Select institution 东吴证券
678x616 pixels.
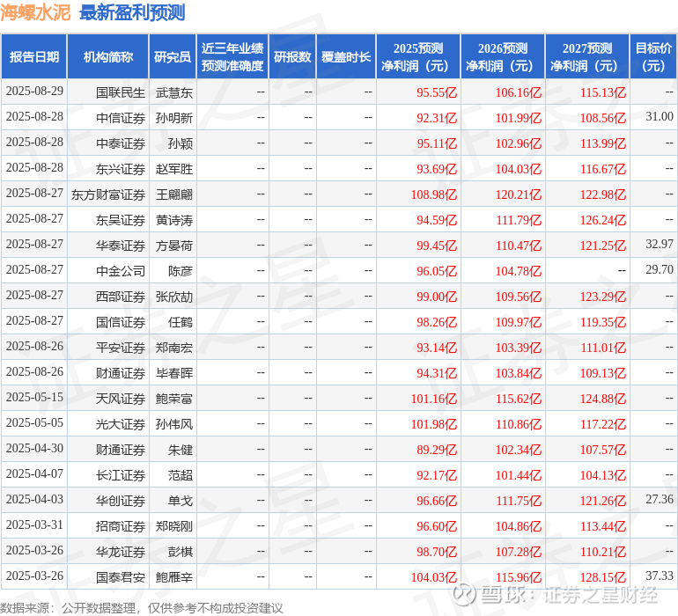point(121,220)
